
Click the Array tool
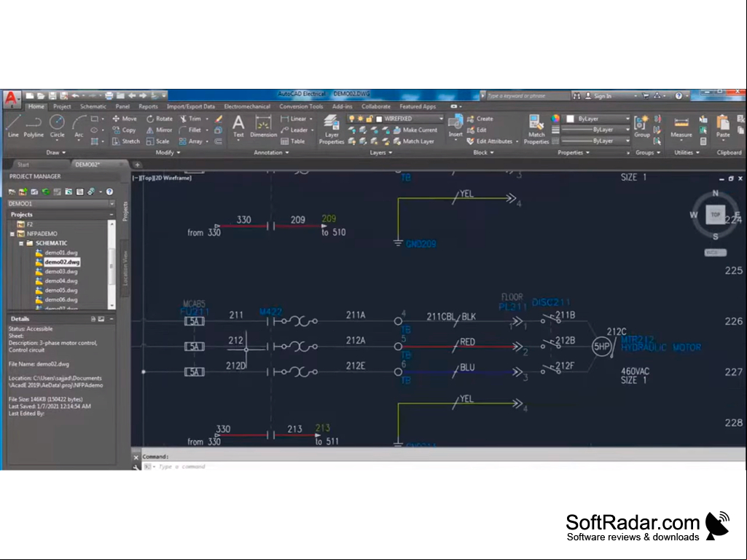click(x=191, y=141)
